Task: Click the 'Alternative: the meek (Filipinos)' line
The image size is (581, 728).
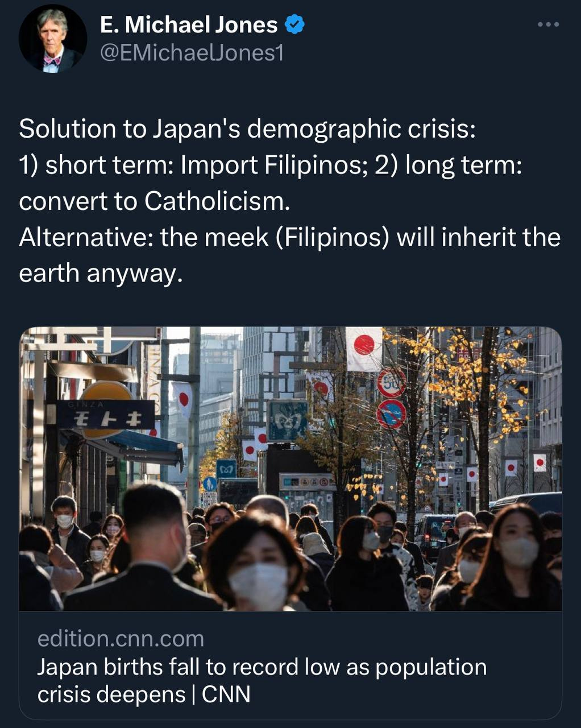Action: [290, 238]
